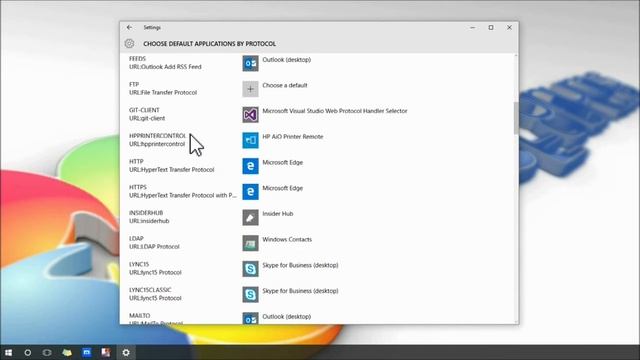Click the FEEDS protocol label
This screenshot has width=640, height=360.
click(138, 59)
